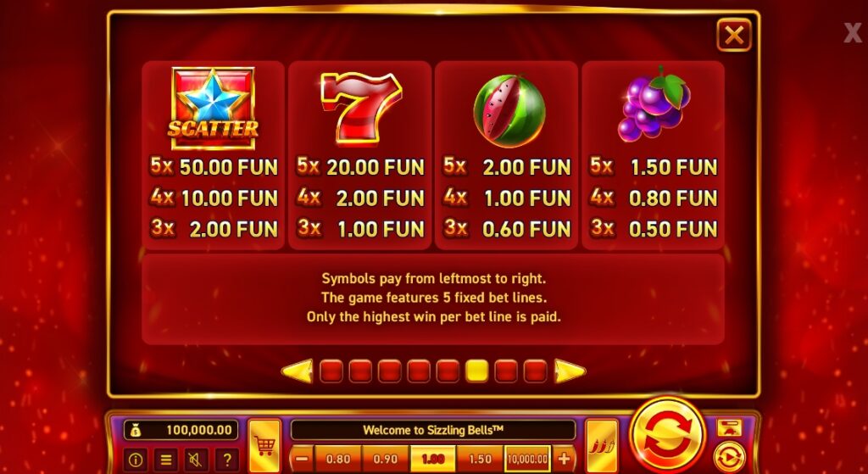Viewport: 868px width, 474px height.
Task: Open the info button in the control bar
Action: pos(136,459)
